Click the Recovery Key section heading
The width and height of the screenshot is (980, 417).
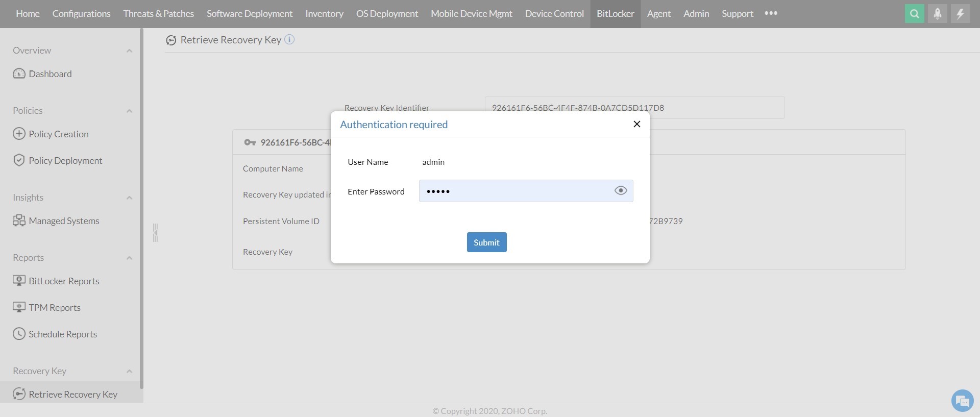[39, 371]
